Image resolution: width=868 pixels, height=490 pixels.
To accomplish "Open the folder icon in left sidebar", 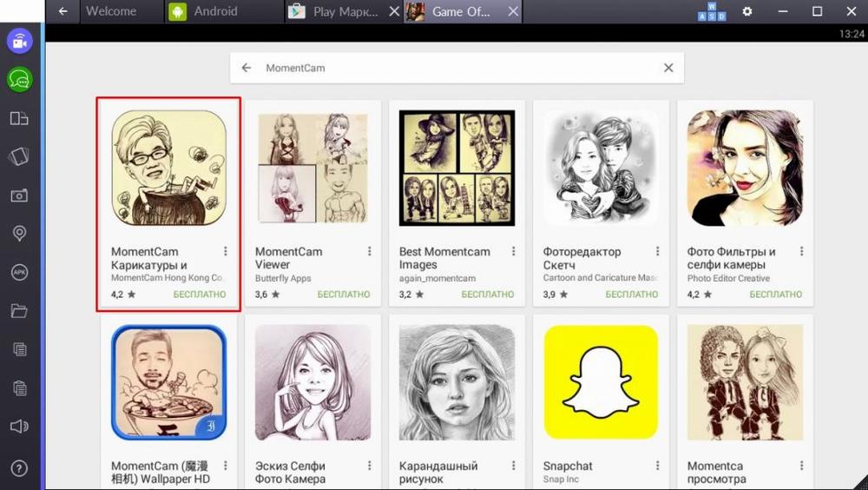I will 19,311.
